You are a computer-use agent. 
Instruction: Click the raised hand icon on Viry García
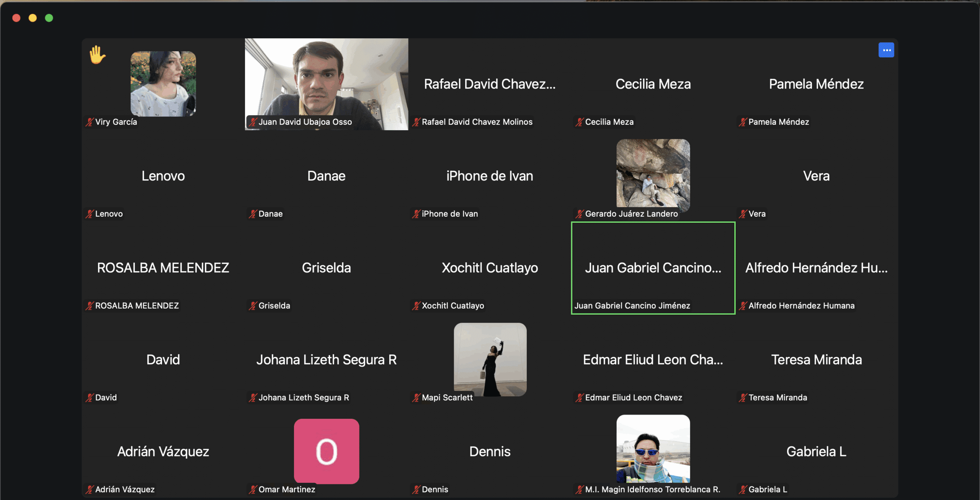97,55
